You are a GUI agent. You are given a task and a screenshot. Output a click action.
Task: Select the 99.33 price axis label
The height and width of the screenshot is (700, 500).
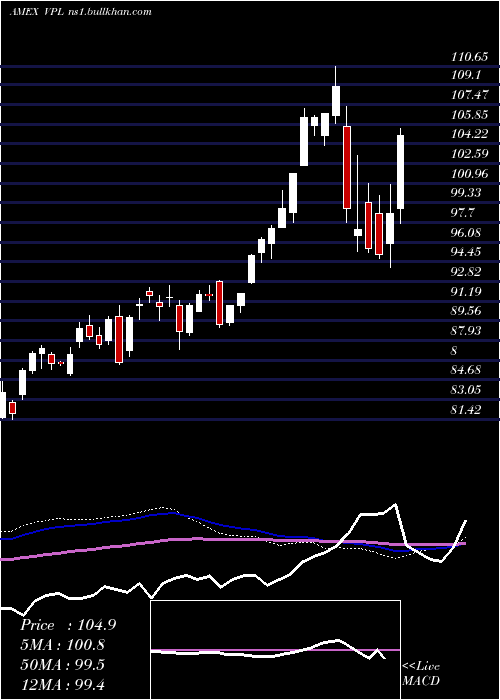(x=466, y=192)
